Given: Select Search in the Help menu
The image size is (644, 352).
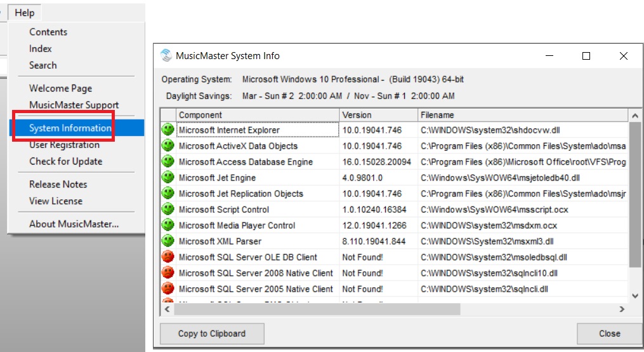Looking at the screenshot, I should (43, 65).
